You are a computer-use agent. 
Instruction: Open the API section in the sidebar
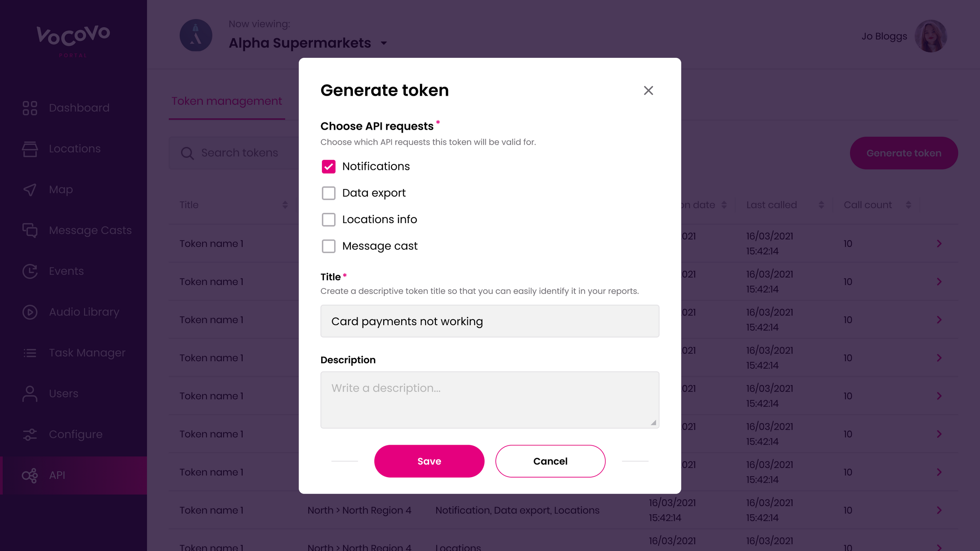[56, 475]
